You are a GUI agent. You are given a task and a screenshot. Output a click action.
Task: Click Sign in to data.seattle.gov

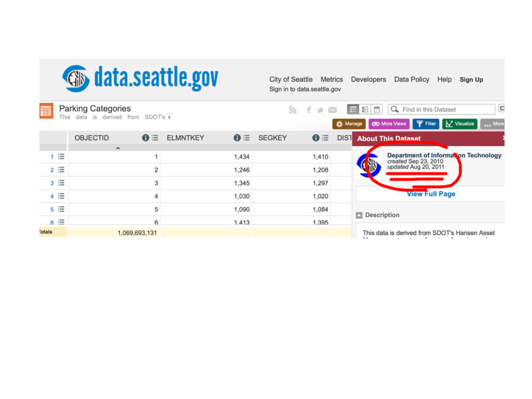point(305,89)
